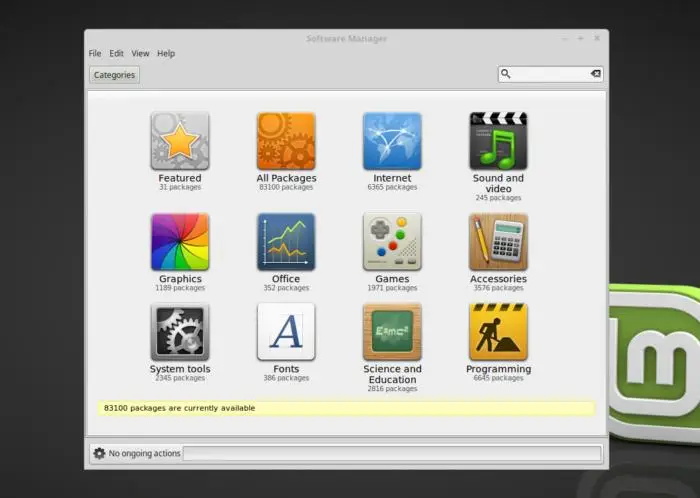This screenshot has height=498, width=700.
Task: Open the Sound and video category
Action: [x=498, y=141]
